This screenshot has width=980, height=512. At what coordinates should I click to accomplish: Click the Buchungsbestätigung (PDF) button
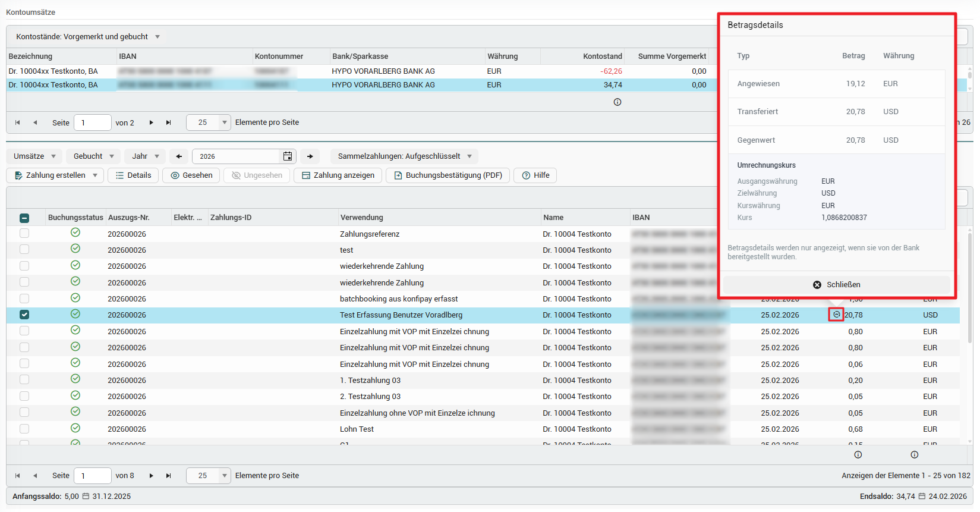pyautogui.click(x=448, y=175)
